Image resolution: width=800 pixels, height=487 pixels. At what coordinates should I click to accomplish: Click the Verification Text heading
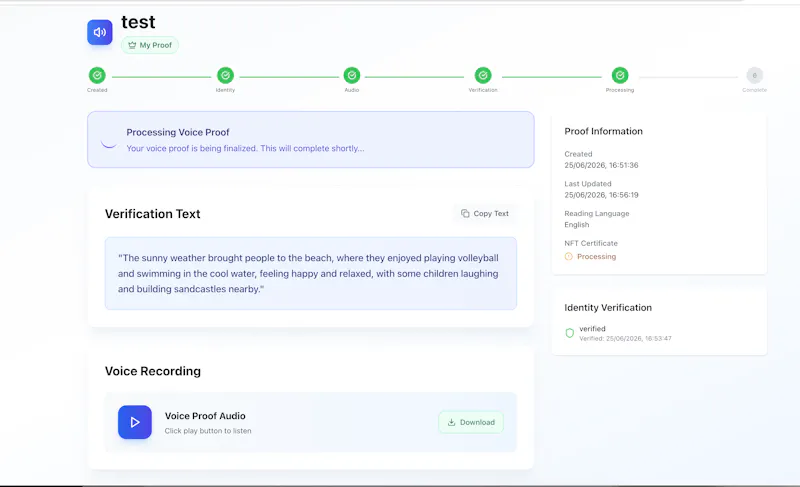point(153,214)
